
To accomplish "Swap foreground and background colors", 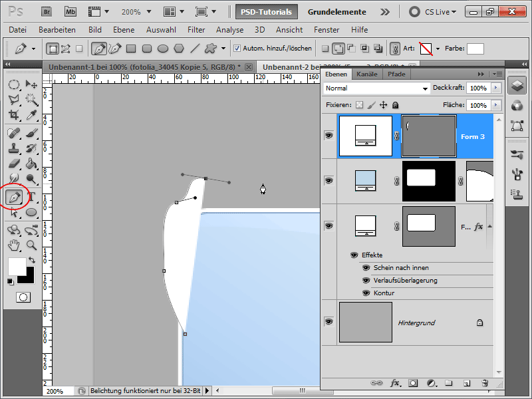I will [31, 260].
